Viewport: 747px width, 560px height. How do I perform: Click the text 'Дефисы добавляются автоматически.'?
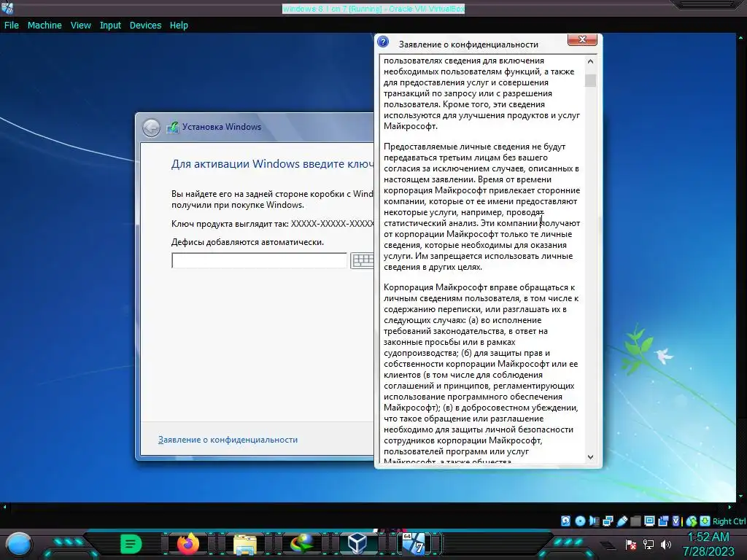[x=247, y=242]
